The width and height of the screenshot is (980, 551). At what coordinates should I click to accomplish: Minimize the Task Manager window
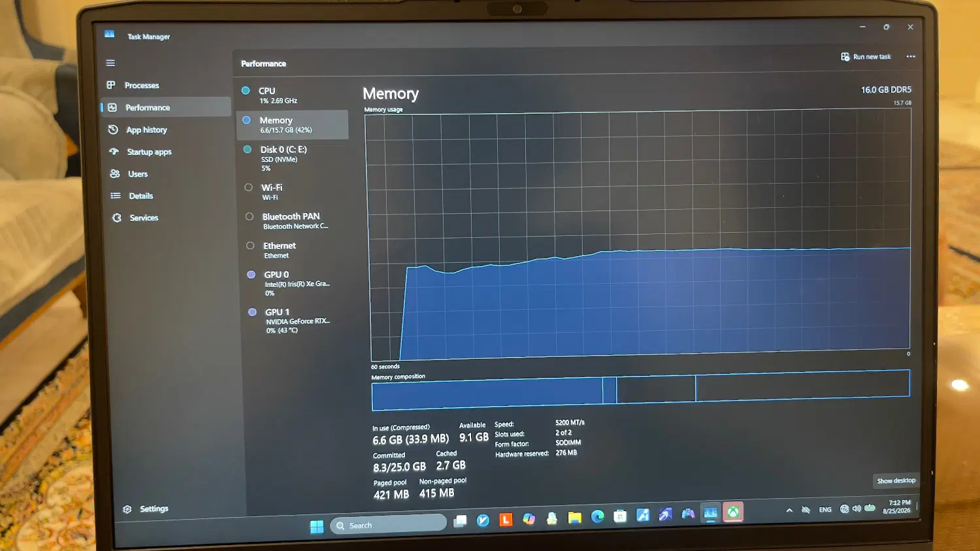pos(862,27)
